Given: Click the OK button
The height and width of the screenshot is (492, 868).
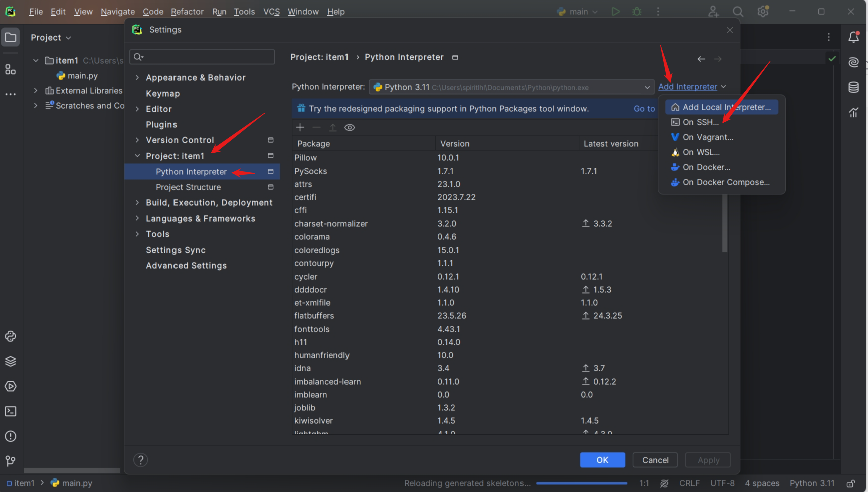Looking at the screenshot, I should (602, 460).
